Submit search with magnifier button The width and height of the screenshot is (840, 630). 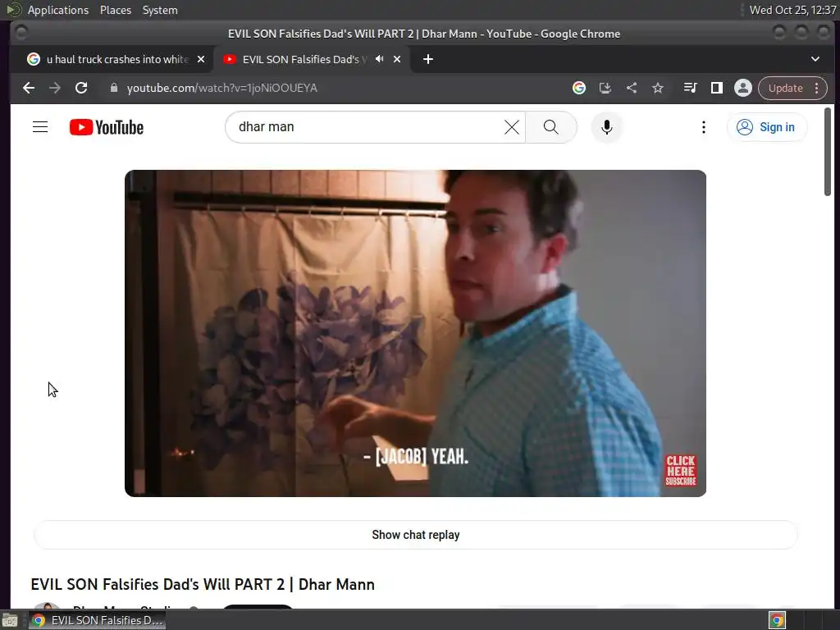tap(550, 127)
